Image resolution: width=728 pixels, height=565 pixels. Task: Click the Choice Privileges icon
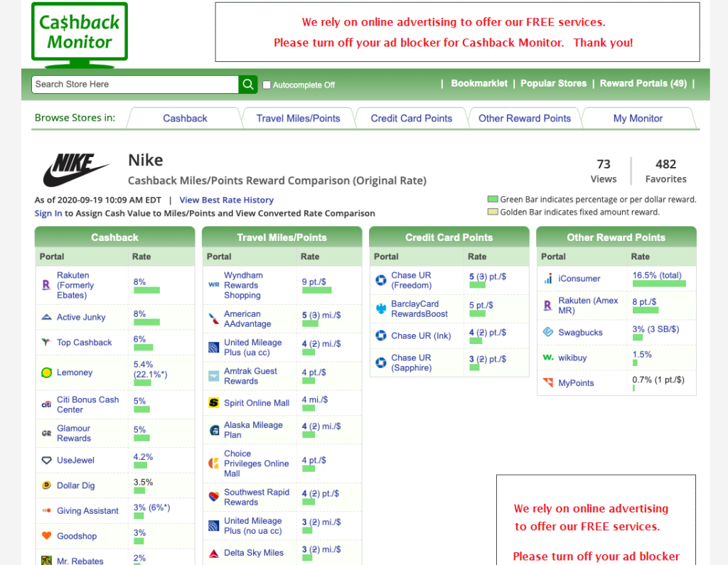(x=213, y=463)
